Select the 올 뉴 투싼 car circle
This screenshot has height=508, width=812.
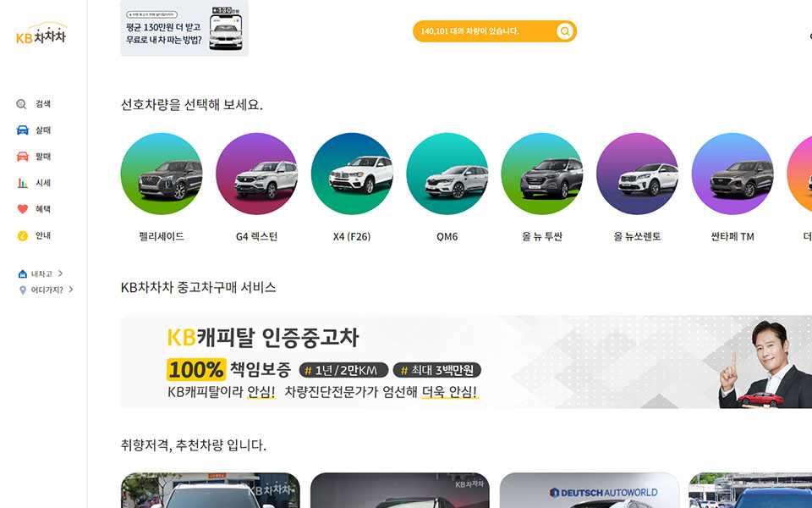542,174
